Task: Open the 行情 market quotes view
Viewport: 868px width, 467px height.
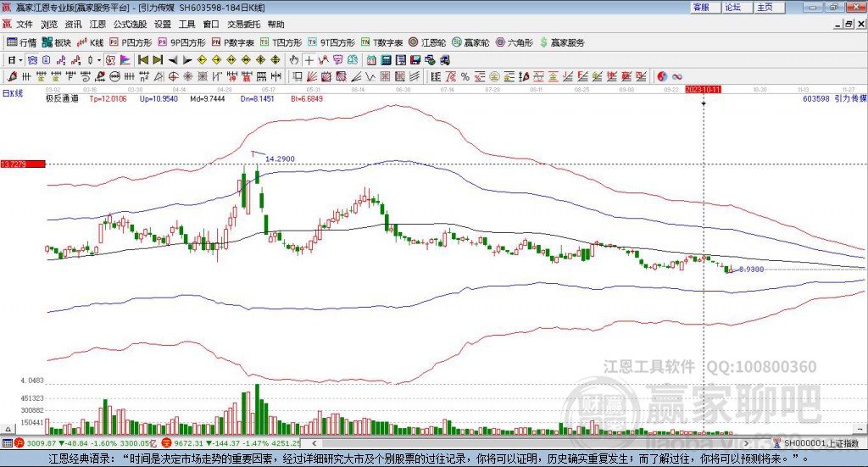Action: [x=21, y=42]
